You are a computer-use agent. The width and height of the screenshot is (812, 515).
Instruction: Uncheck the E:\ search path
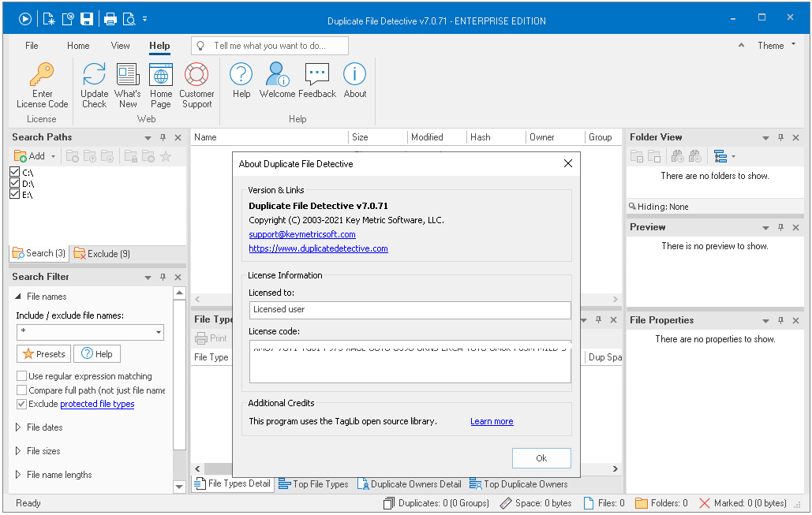15,195
